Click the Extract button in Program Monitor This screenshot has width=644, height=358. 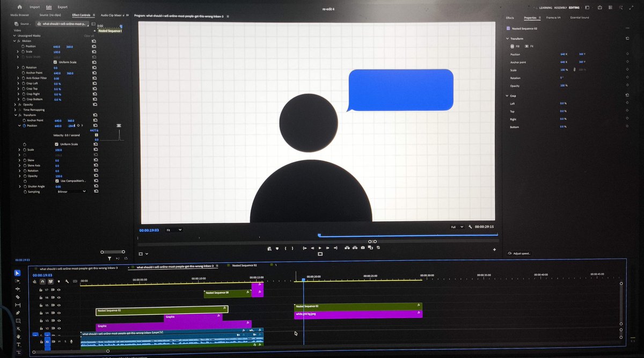(355, 248)
